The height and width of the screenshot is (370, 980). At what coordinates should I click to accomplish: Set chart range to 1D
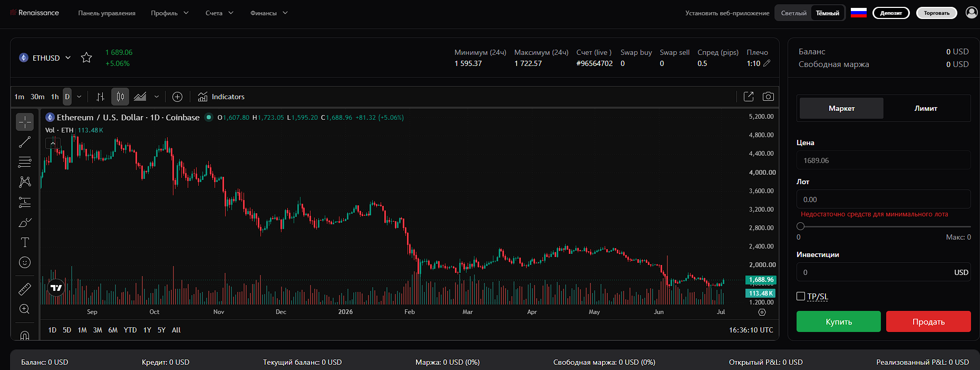(52, 330)
